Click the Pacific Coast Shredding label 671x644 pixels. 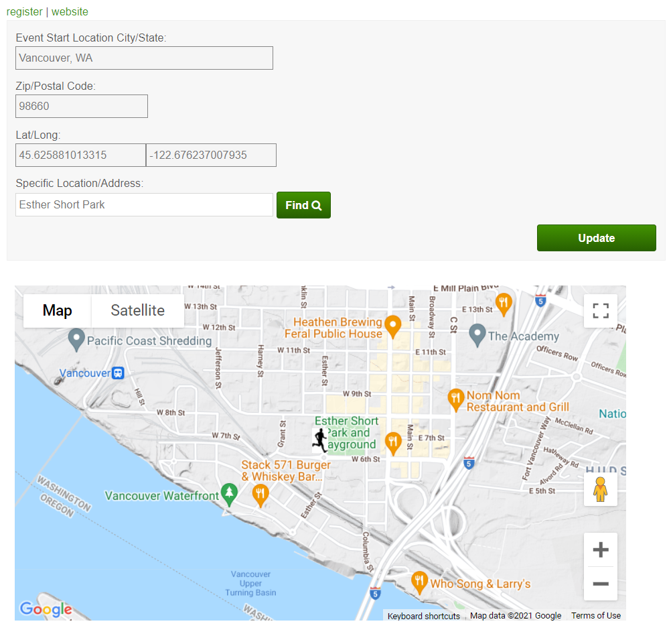pyautogui.click(x=149, y=341)
